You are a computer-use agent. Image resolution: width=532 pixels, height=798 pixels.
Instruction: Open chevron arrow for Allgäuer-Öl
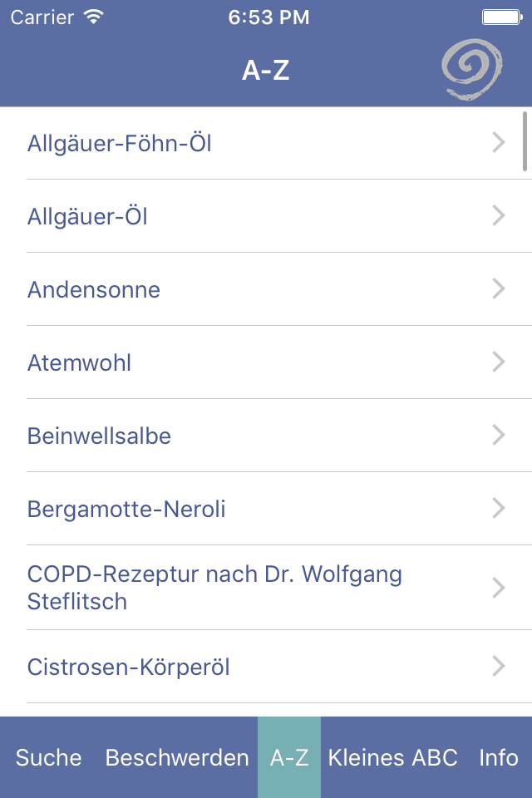499,216
